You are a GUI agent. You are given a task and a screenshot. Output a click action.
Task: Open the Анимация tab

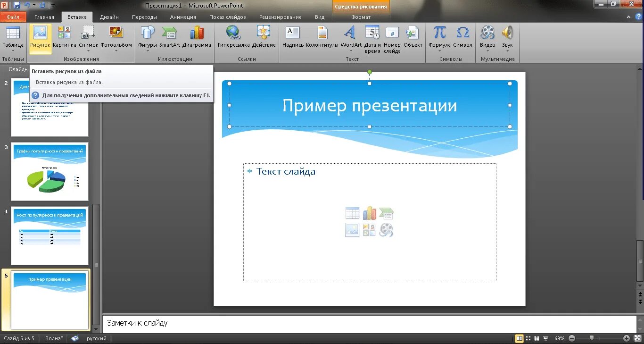(183, 17)
